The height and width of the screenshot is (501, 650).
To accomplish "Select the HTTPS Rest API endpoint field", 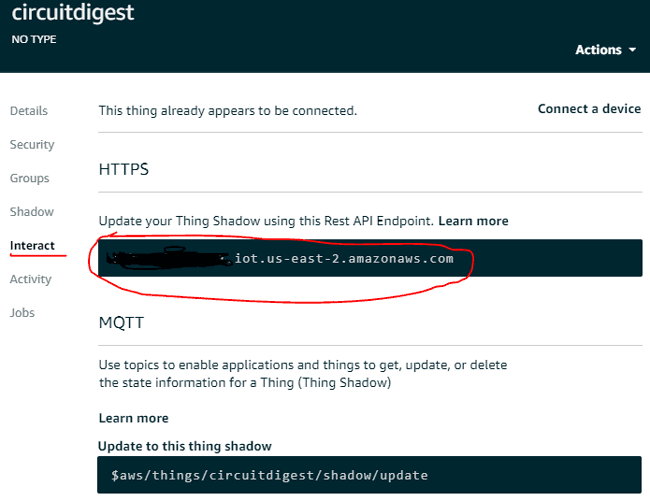I will pos(369,258).
